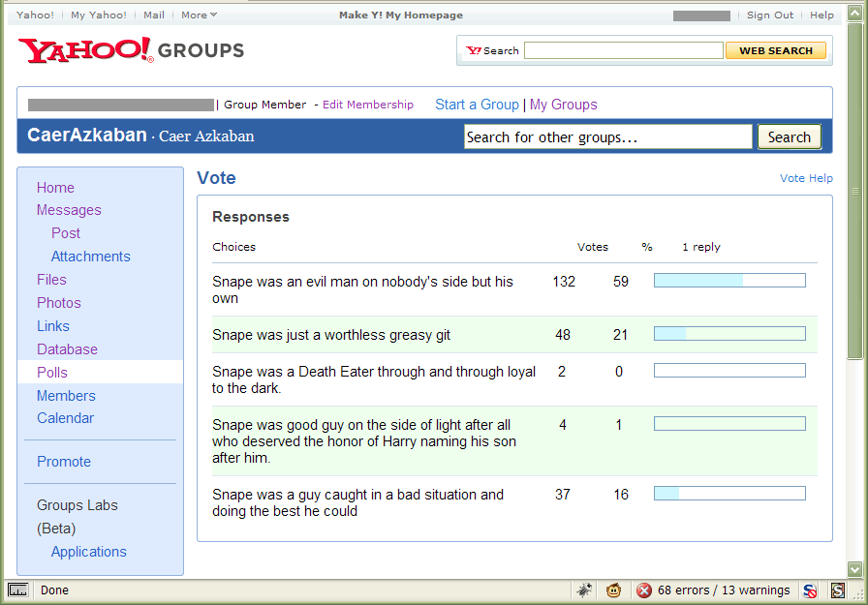Click Start a Group link
This screenshot has height=605, width=868.
click(x=477, y=105)
